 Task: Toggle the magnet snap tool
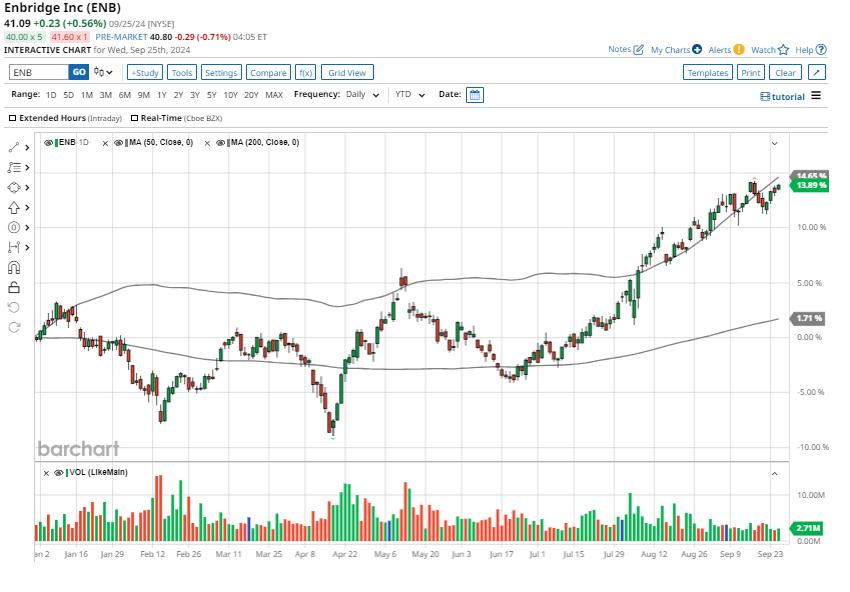(14, 267)
